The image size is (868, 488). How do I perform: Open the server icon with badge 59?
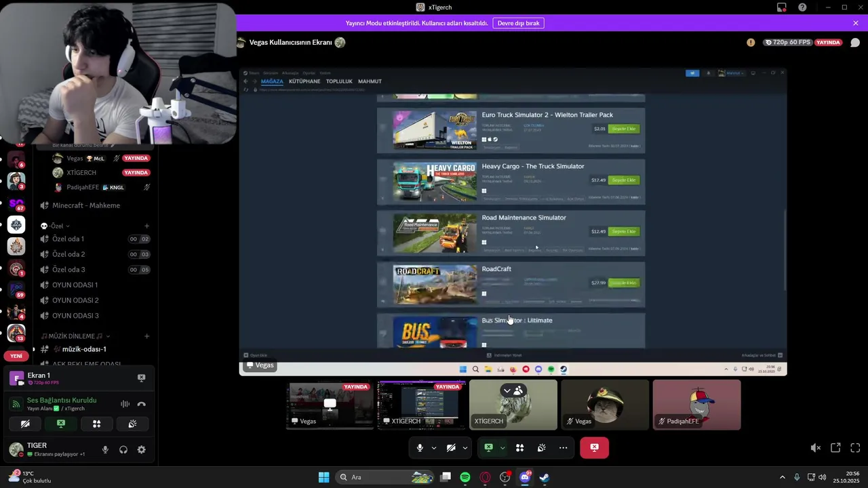pos(16,289)
